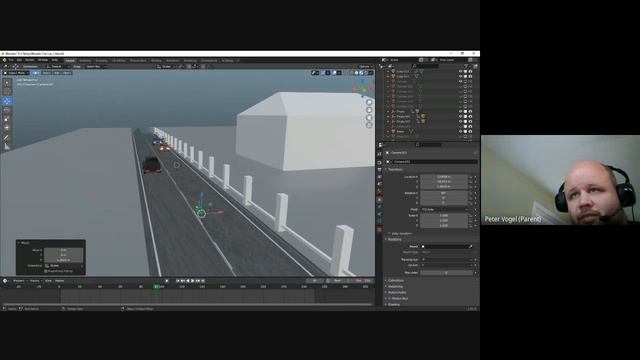Click the Parent field eyedropper
640x360 pixels.
point(470,247)
